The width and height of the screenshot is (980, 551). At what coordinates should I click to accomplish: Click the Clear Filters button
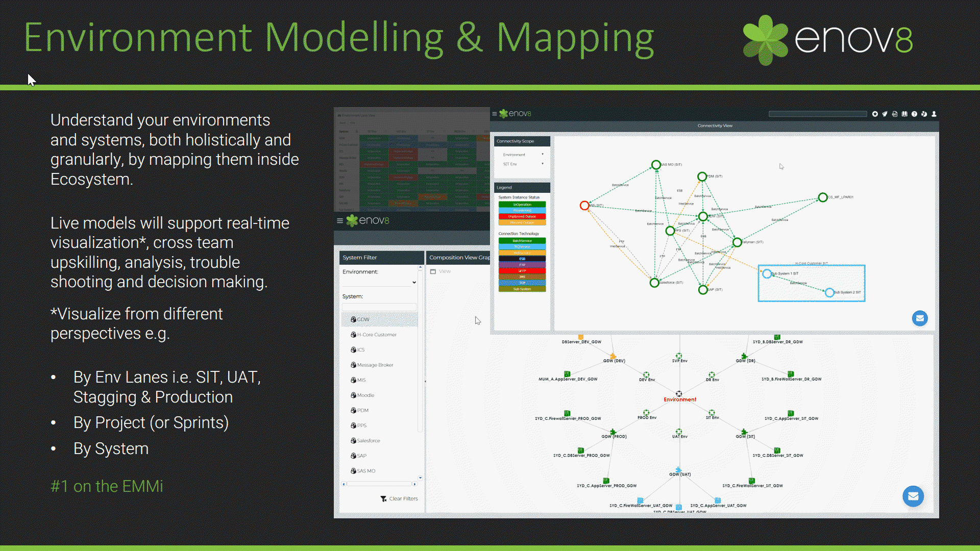pyautogui.click(x=399, y=499)
